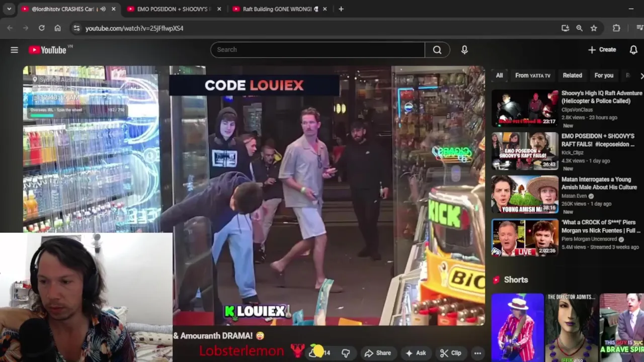The image size is (644, 362).
Task: Click the install app icon in address bar
Action: pyautogui.click(x=565, y=28)
